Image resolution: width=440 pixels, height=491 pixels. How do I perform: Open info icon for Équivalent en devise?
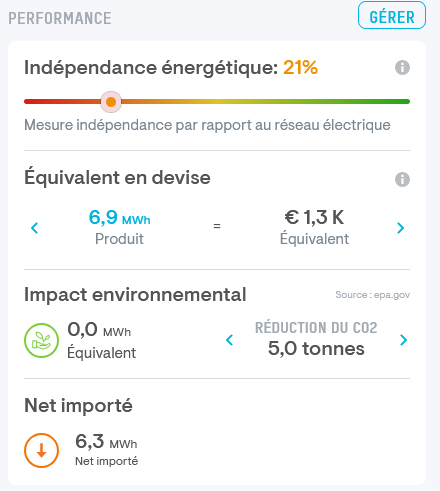(x=402, y=179)
